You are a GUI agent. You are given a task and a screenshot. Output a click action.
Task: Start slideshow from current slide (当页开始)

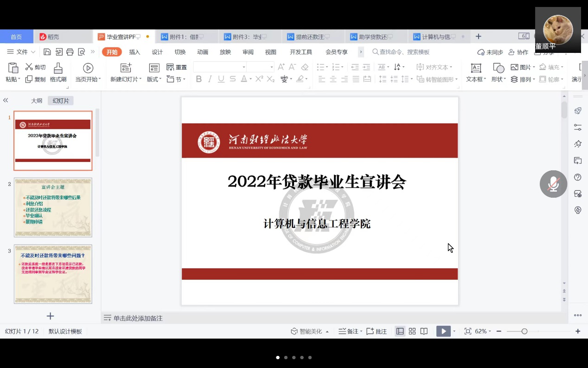(88, 69)
